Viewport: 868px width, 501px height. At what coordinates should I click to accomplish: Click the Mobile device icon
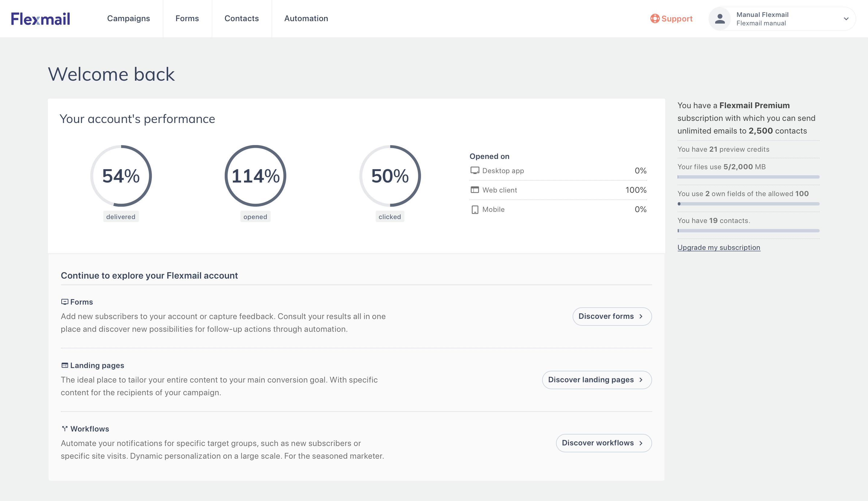[x=474, y=209]
